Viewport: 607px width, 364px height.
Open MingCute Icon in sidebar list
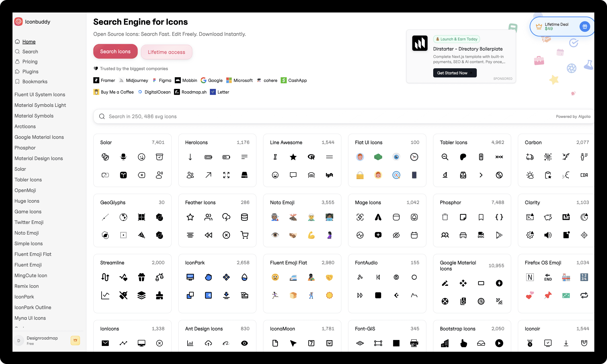pyautogui.click(x=31, y=275)
